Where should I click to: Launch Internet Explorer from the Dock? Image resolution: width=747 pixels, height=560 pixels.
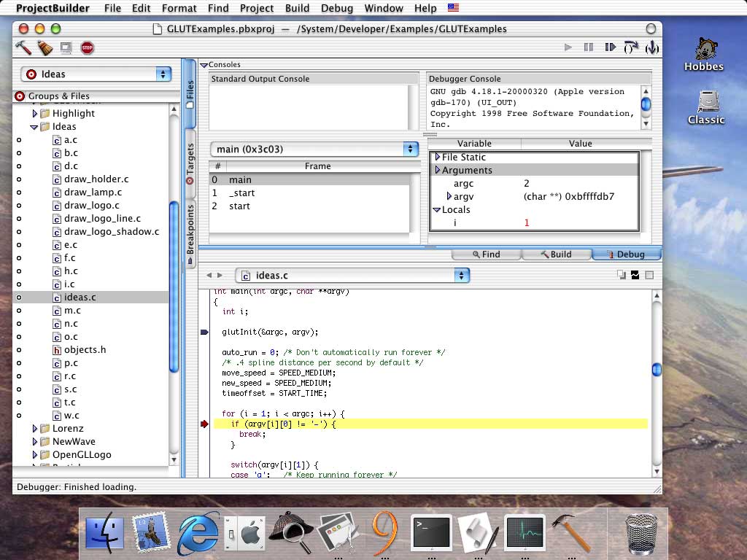point(198,533)
